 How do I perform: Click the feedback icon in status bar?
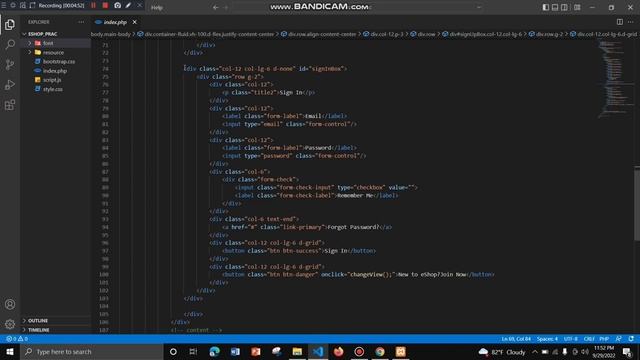click(x=618, y=339)
